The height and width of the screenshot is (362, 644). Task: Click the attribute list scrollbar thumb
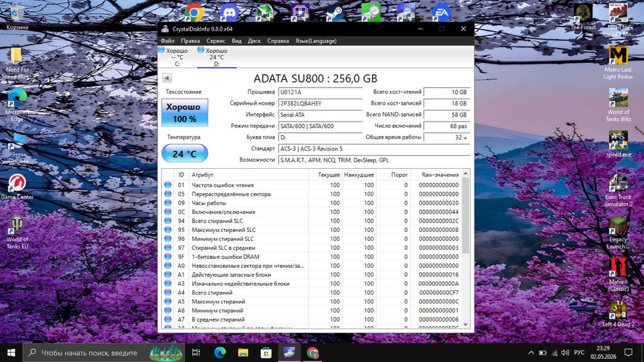[x=466, y=216]
